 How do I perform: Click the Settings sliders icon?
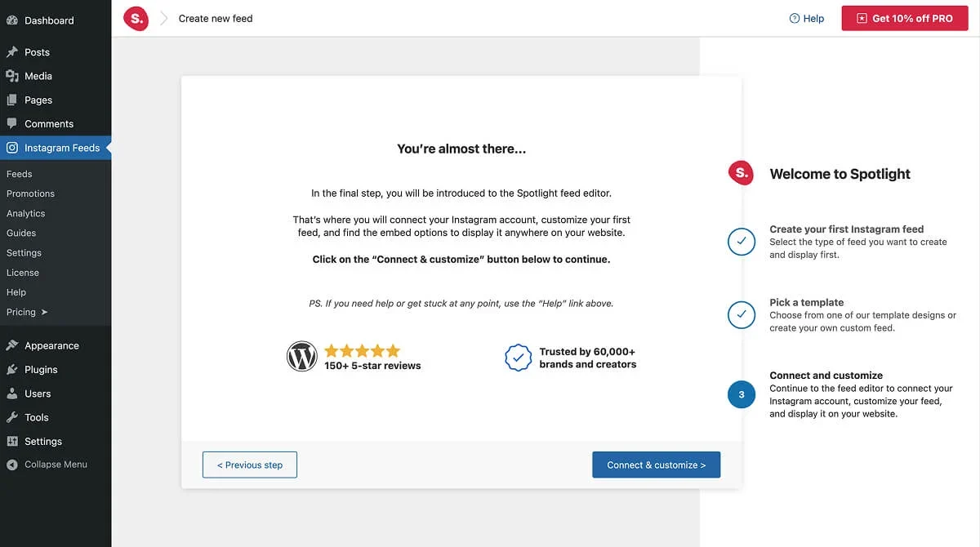[x=12, y=442]
